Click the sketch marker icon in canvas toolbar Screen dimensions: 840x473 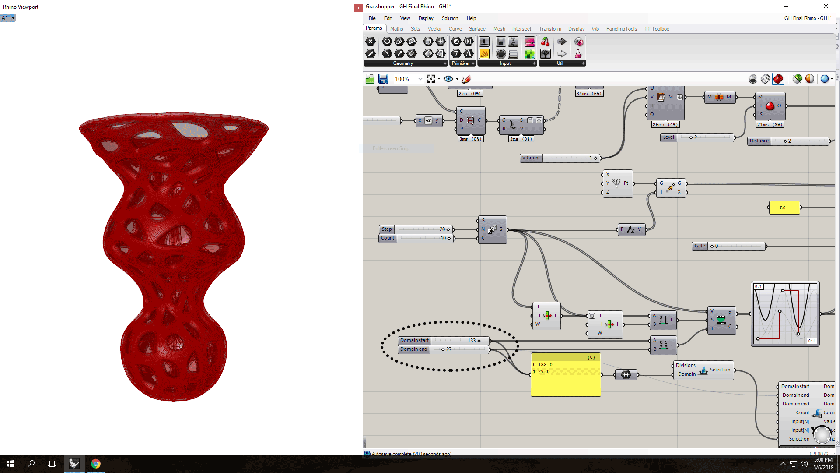click(466, 78)
